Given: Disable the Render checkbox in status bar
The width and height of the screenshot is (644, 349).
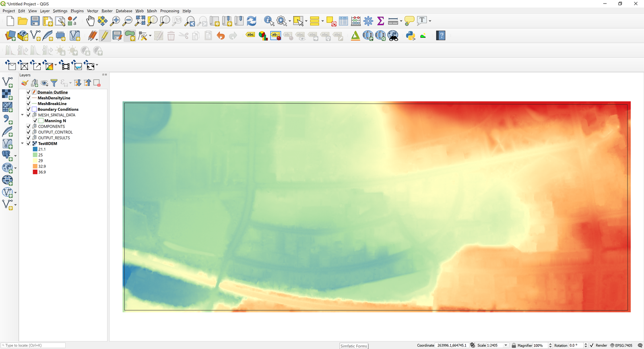Looking at the screenshot, I should 592,345.
